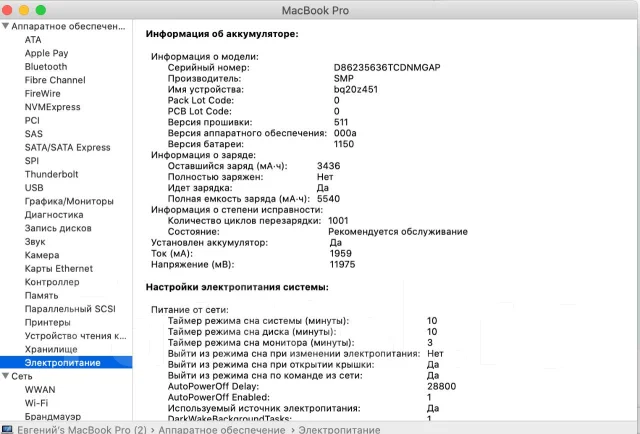Select USB in the sidebar
The height and width of the screenshot is (434, 640).
coord(34,188)
